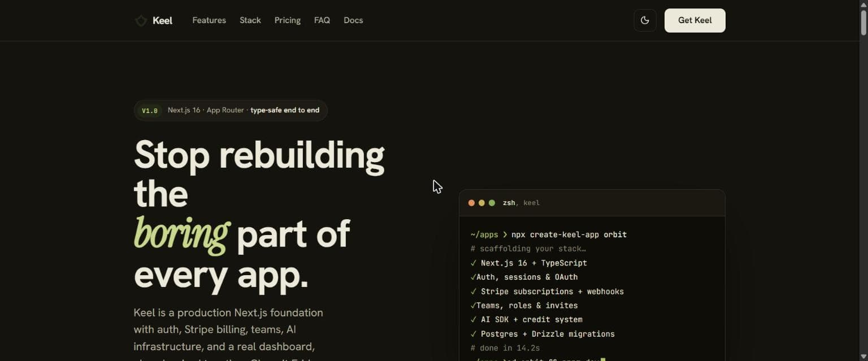Click the page vertical scrollbar thumb
This screenshot has height=361, width=868.
pos(863,23)
